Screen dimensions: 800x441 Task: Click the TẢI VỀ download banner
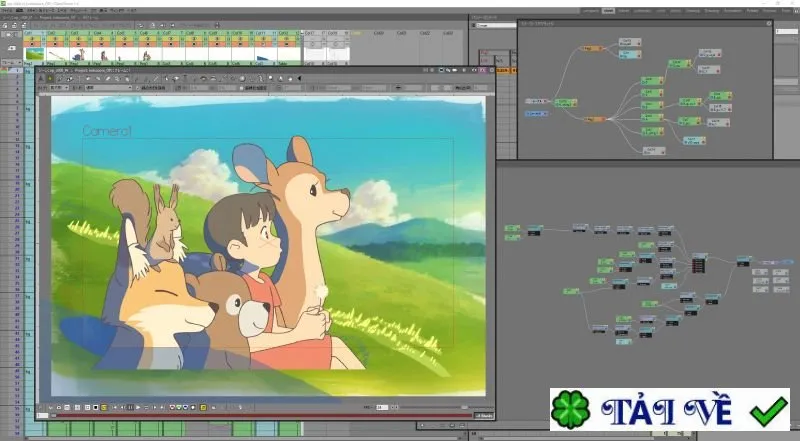(x=669, y=409)
